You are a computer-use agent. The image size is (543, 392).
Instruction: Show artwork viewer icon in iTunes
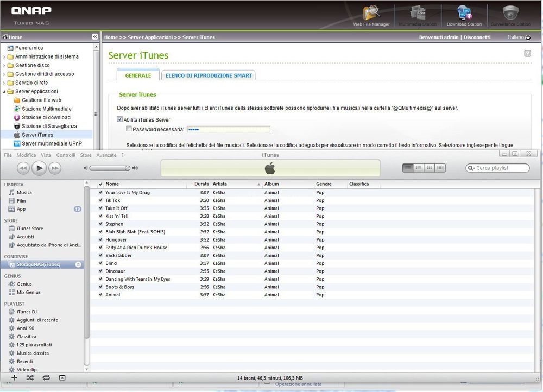[x=62, y=378]
